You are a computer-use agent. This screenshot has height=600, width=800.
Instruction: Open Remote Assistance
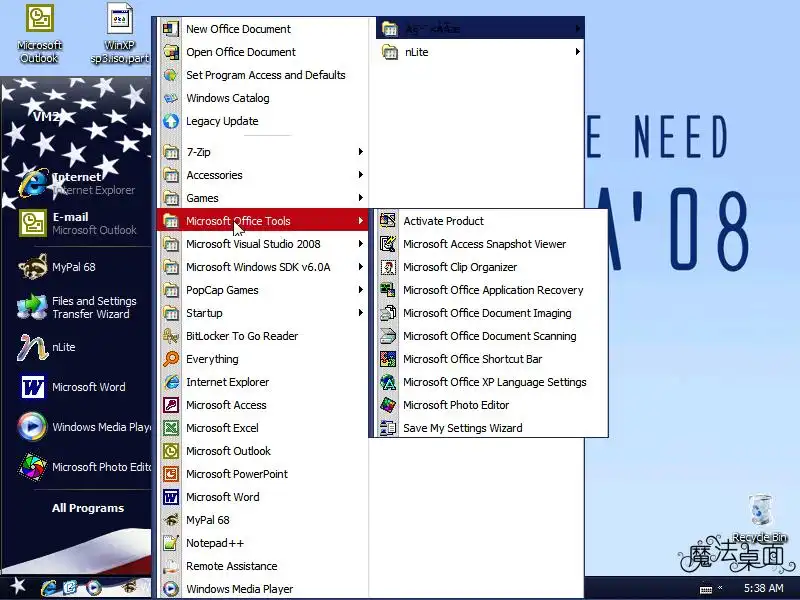[x=262, y=566]
